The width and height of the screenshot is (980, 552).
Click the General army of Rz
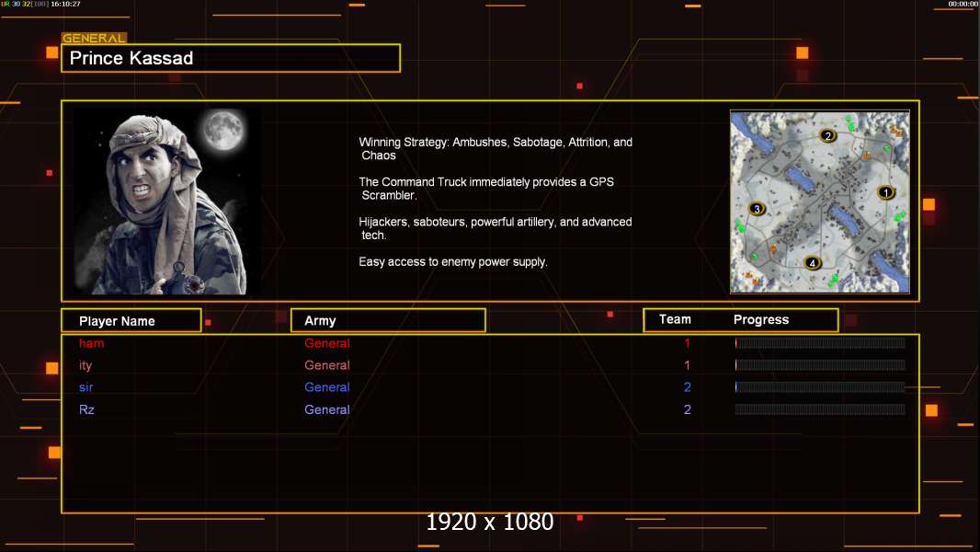coord(327,409)
